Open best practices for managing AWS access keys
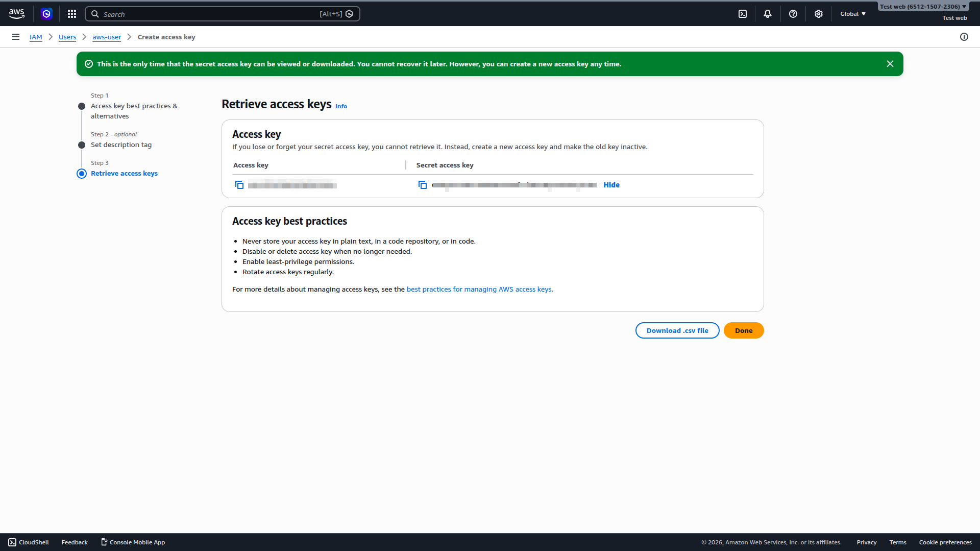The image size is (980, 551). coord(479,289)
